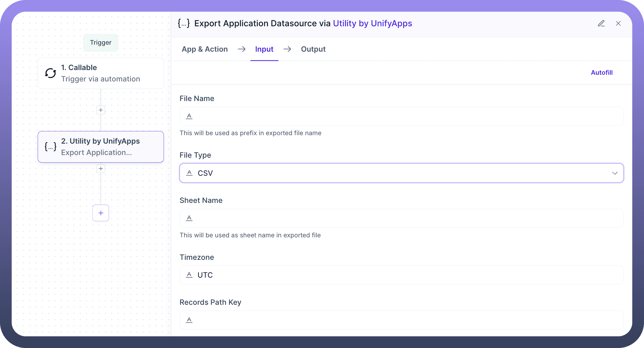Click the Autofill link

(x=602, y=72)
